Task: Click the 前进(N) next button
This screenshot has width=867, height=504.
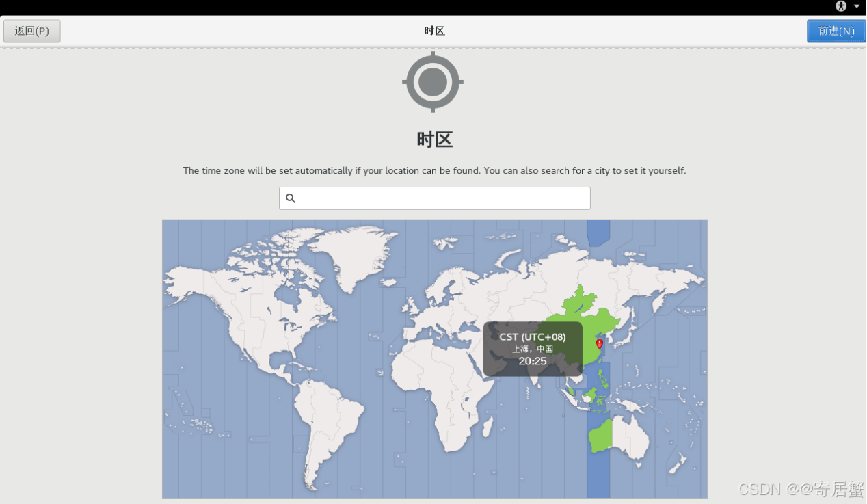Action: 836,31
